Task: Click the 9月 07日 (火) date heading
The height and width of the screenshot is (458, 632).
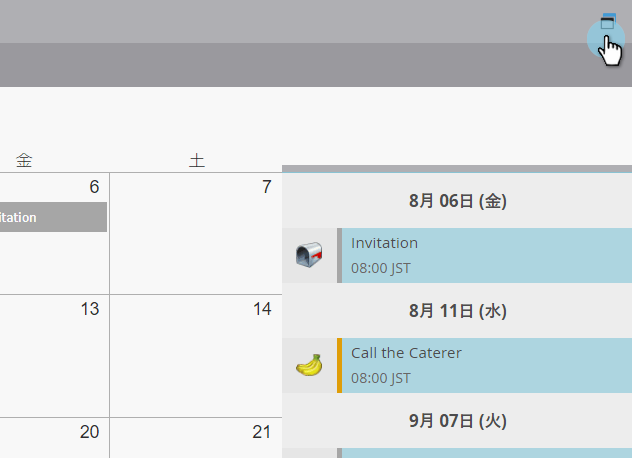Action: (457, 421)
